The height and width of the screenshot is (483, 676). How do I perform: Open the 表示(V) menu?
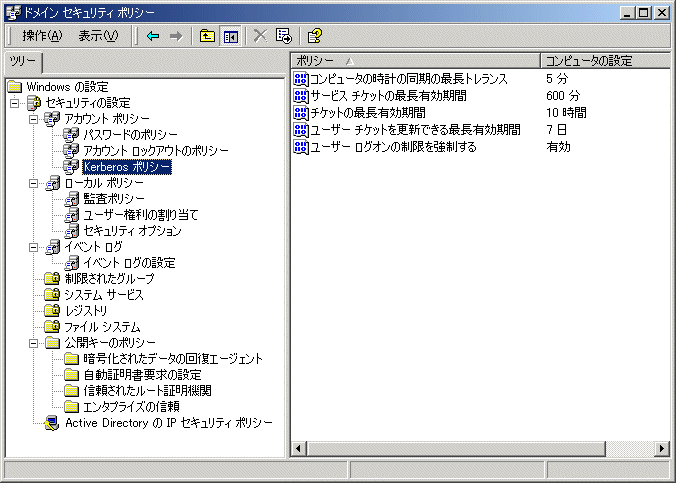(x=98, y=36)
